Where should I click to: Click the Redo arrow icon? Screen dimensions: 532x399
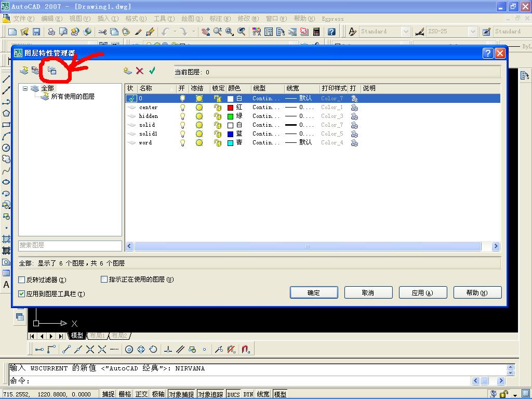(x=183, y=32)
